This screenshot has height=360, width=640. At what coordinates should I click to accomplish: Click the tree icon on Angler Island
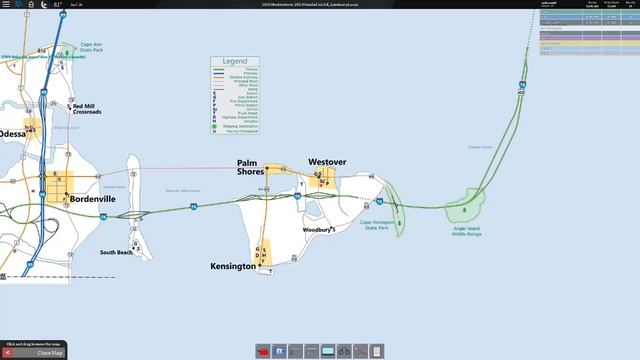coord(464,210)
